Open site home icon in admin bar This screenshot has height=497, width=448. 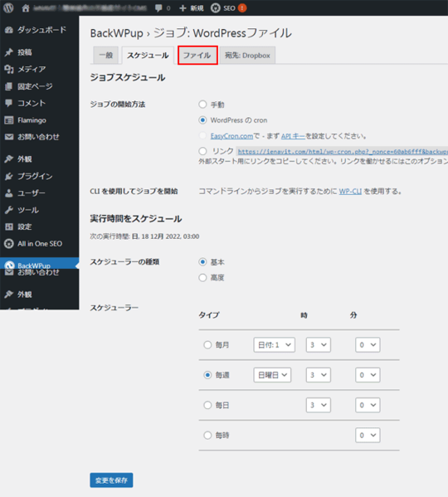point(26,8)
